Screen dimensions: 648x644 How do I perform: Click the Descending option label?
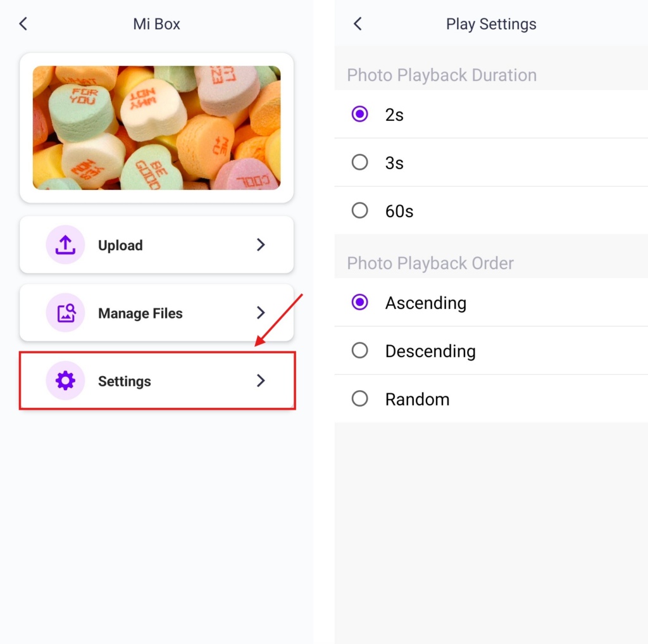(x=430, y=351)
